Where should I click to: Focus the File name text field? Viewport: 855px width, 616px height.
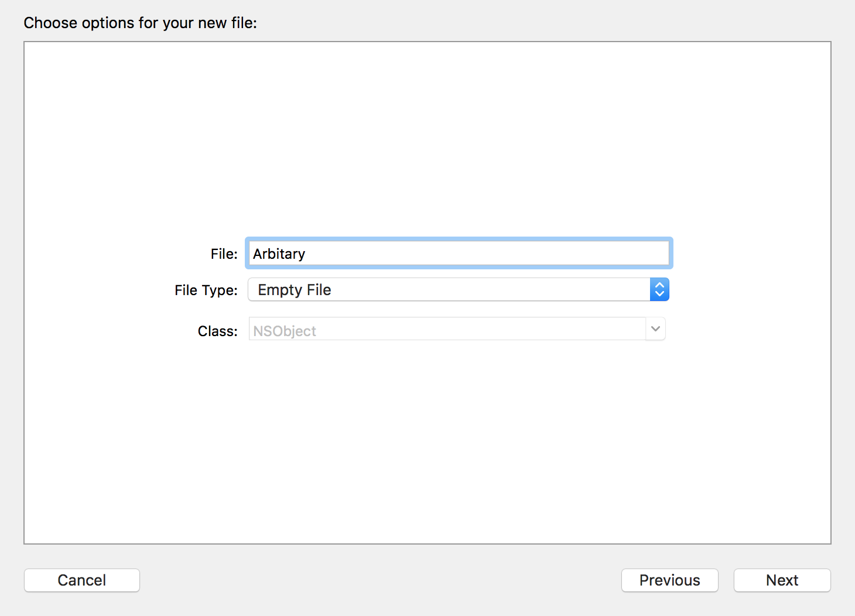coord(458,254)
